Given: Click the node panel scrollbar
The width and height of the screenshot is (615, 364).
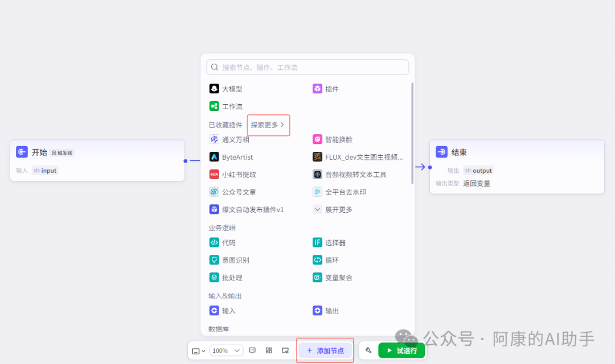Looking at the screenshot, I should click(412, 133).
